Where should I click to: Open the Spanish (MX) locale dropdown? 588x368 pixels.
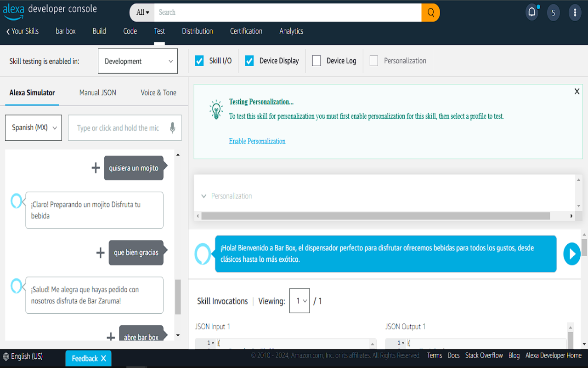(x=34, y=128)
